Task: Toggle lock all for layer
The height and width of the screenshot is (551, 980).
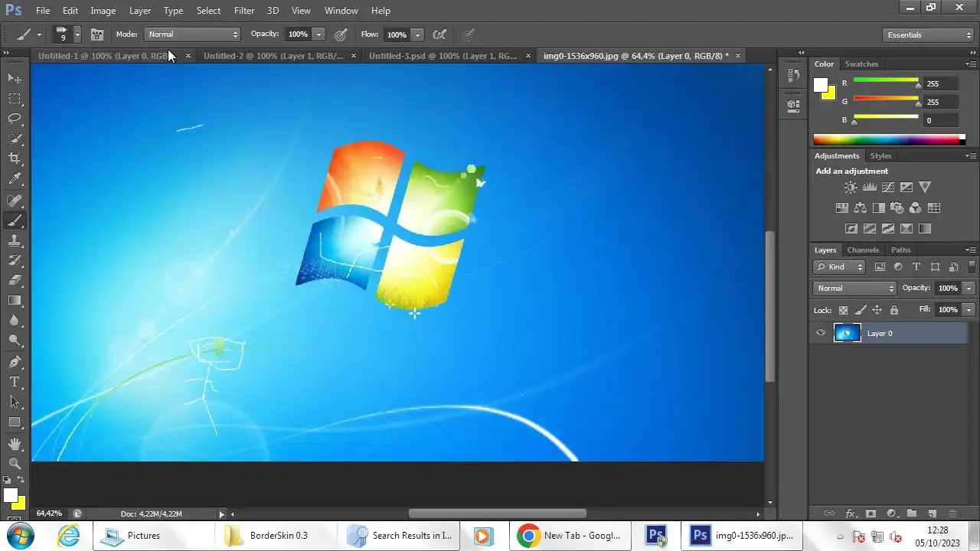Action: pyautogui.click(x=893, y=310)
